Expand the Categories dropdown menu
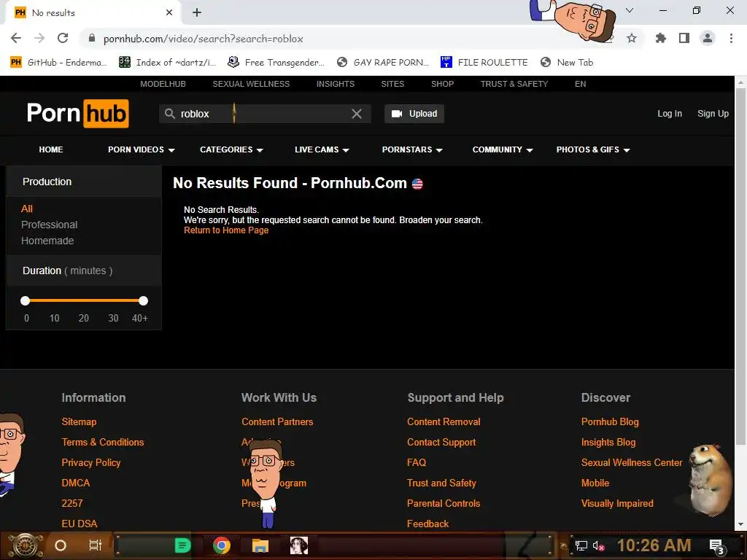 [x=231, y=149]
